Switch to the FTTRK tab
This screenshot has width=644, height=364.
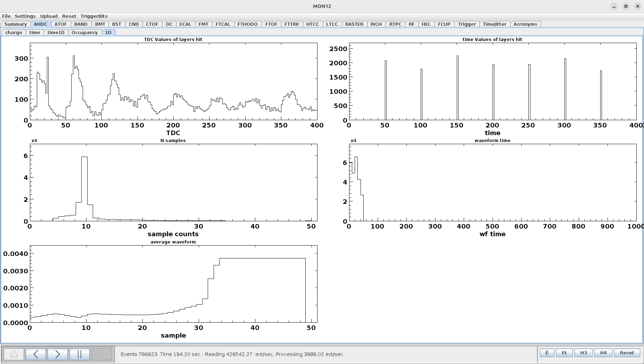tap(292, 24)
